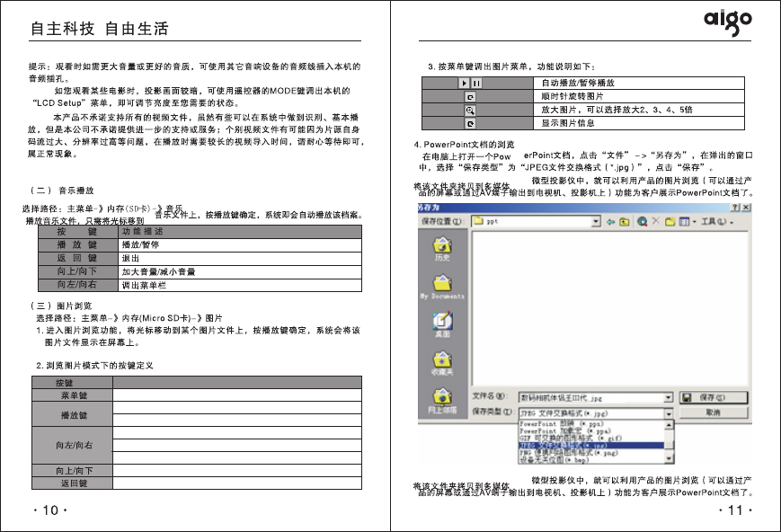Click the '(二) 音乐播放' section heading
Viewport: 781px width, 532px height.
62,191
